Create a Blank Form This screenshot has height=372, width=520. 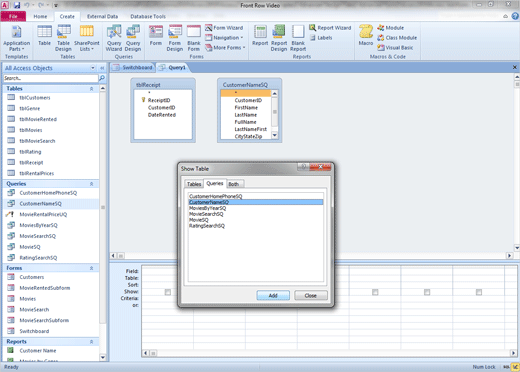[194, 38]
